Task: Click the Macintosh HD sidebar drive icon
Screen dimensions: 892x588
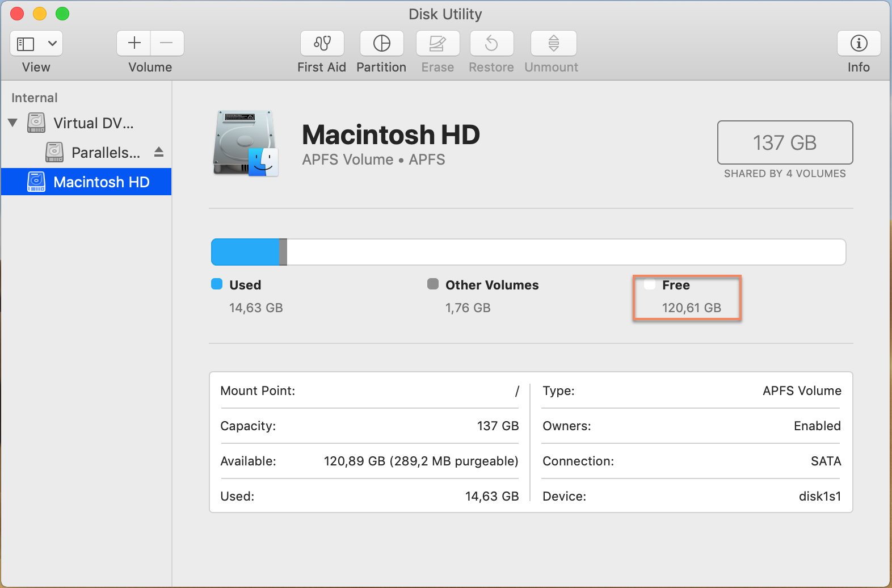Action: coord(36,182)
